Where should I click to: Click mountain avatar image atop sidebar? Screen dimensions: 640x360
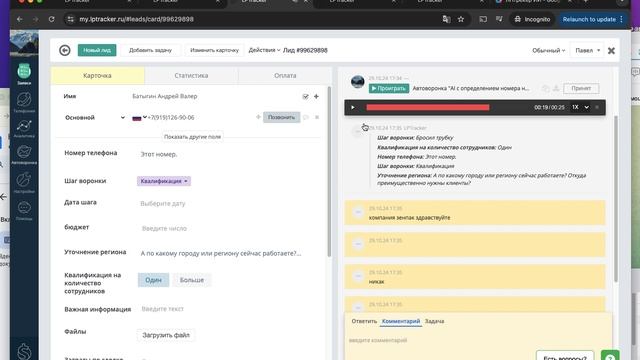pyautogui.click(x=24, y=43)
